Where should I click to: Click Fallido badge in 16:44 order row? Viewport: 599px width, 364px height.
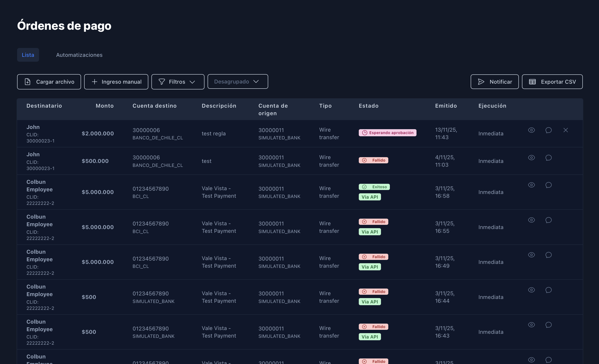[x=373, y=292]
